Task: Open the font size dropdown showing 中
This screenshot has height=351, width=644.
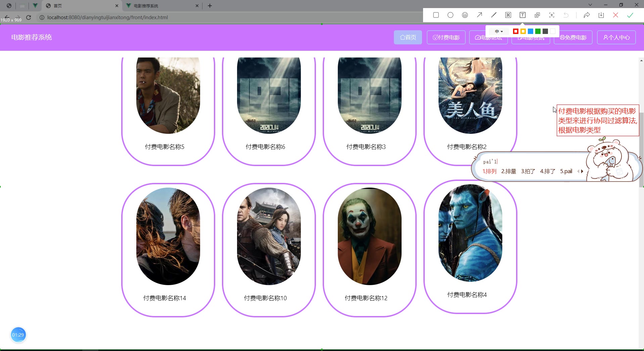Action: [499, 31]
